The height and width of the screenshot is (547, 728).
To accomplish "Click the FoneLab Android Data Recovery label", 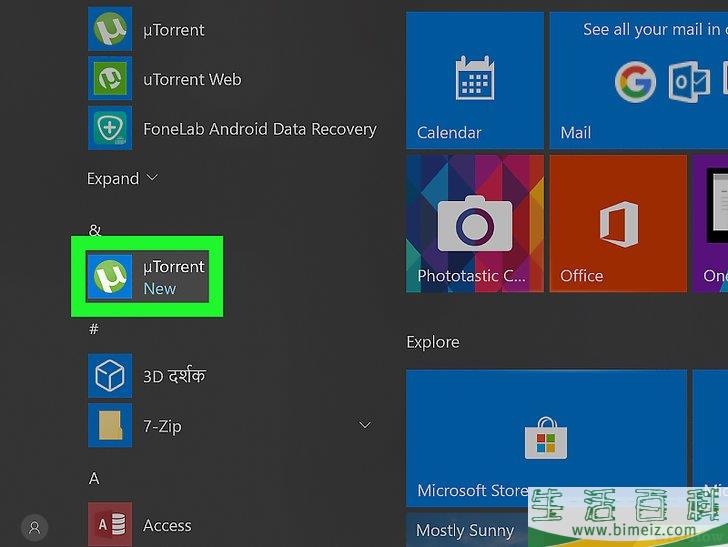I will pos(260,129).
